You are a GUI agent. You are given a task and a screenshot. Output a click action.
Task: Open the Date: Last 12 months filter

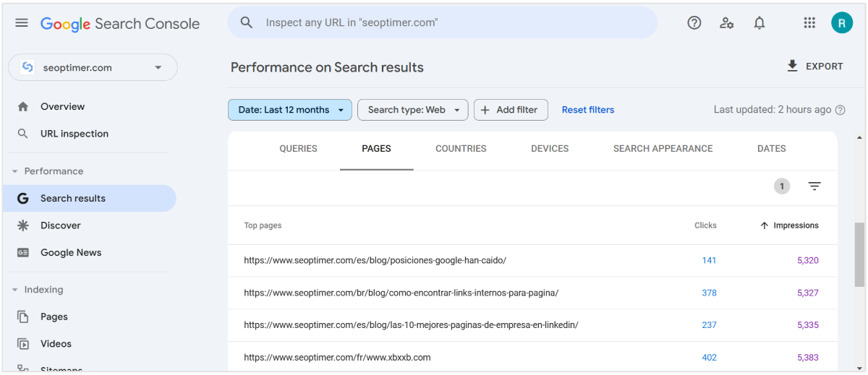[x=290, y=110]
